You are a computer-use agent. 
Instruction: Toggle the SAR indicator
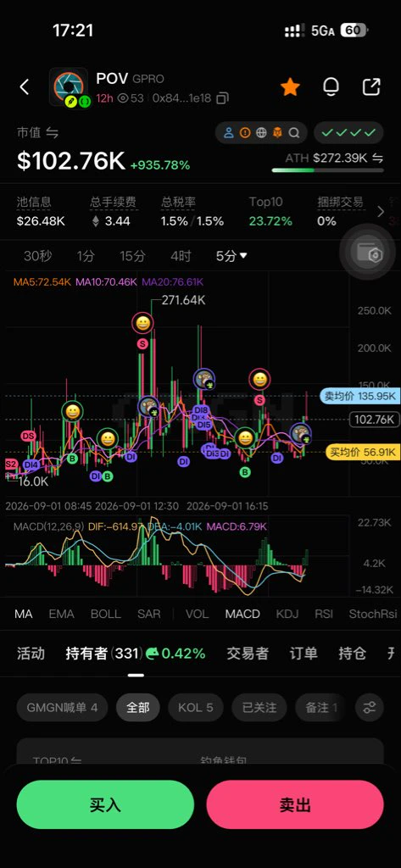coord(149,614)
